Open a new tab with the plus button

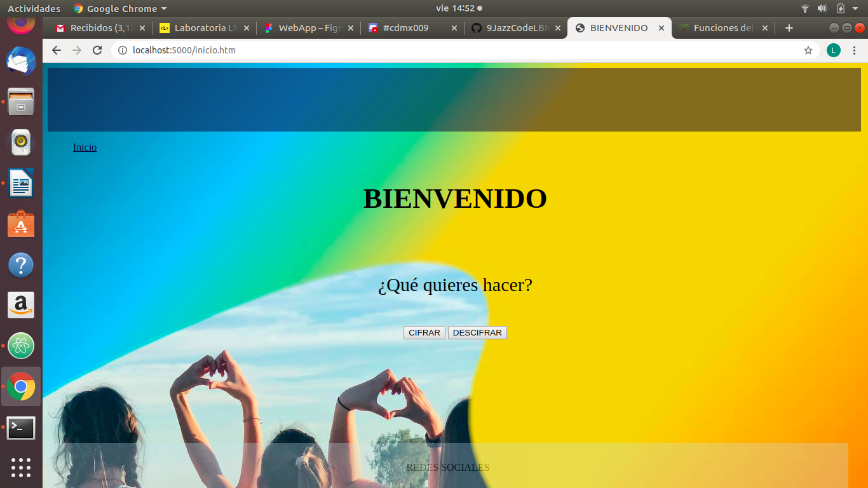click(x=789, y=28)
